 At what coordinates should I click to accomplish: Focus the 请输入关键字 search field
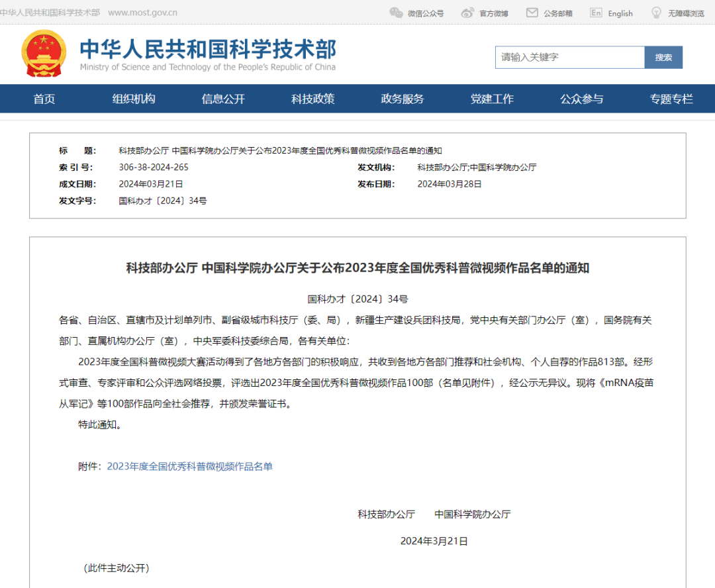tap(569, 58)
